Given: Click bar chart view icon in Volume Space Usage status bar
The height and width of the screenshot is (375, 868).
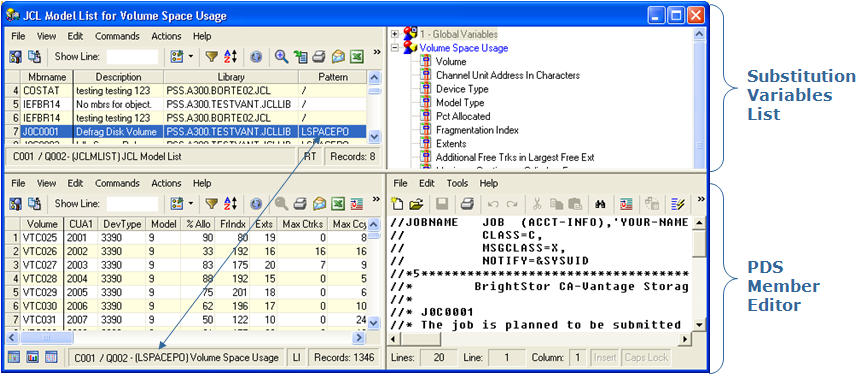Looking at the screenshot, I should (x=33, y=358).
